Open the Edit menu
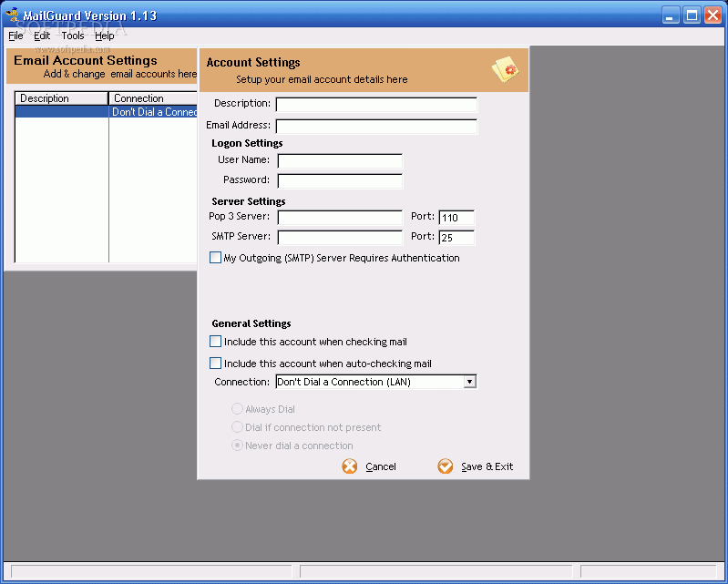The height and width of the screenshot is (584, 728). [42, 36]
